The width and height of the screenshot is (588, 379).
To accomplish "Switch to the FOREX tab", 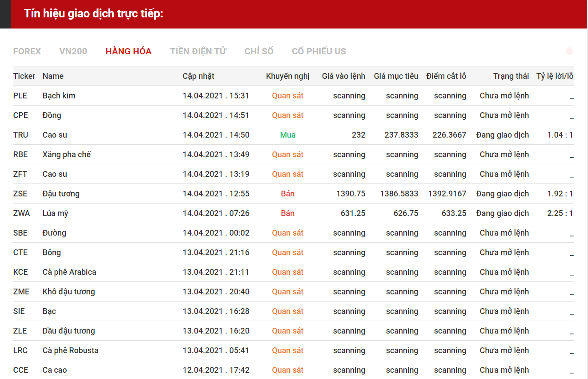I will pos(27,51).
